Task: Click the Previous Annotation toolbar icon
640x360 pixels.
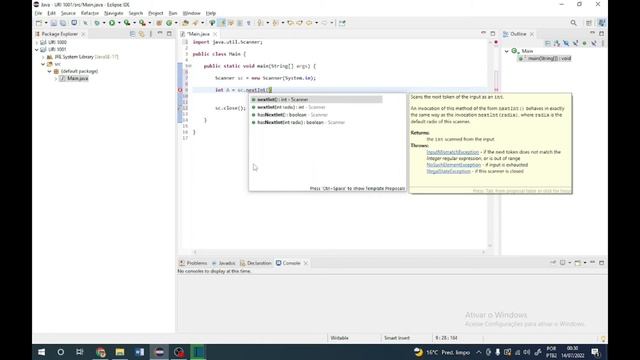Action: click(276, 23)
